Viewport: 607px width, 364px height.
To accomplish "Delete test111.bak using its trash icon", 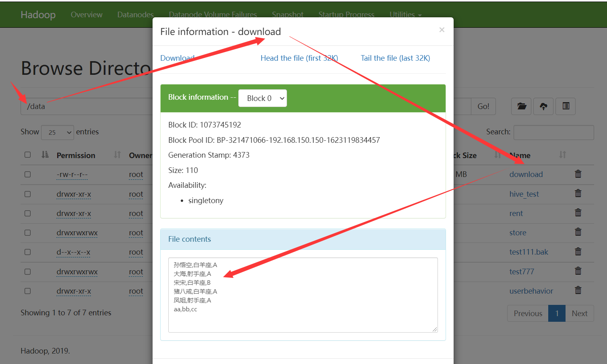I will click(x=578, y=252).
